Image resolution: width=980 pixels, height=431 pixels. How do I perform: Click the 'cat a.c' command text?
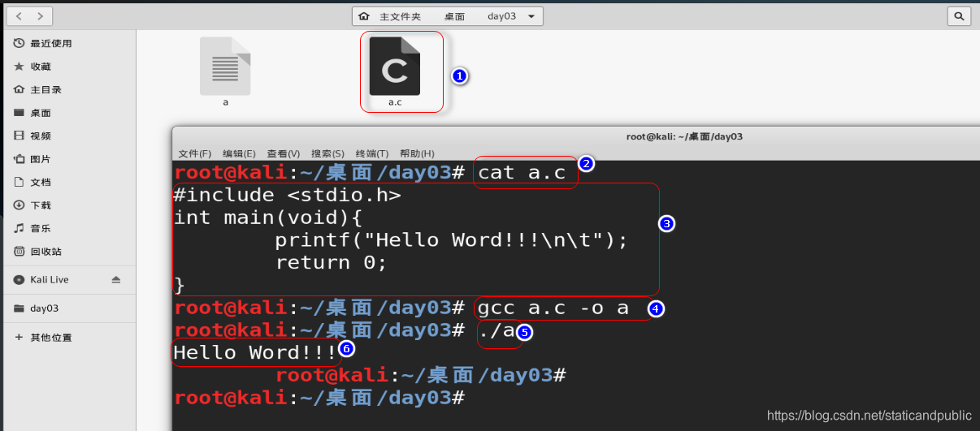coord(522,173)
